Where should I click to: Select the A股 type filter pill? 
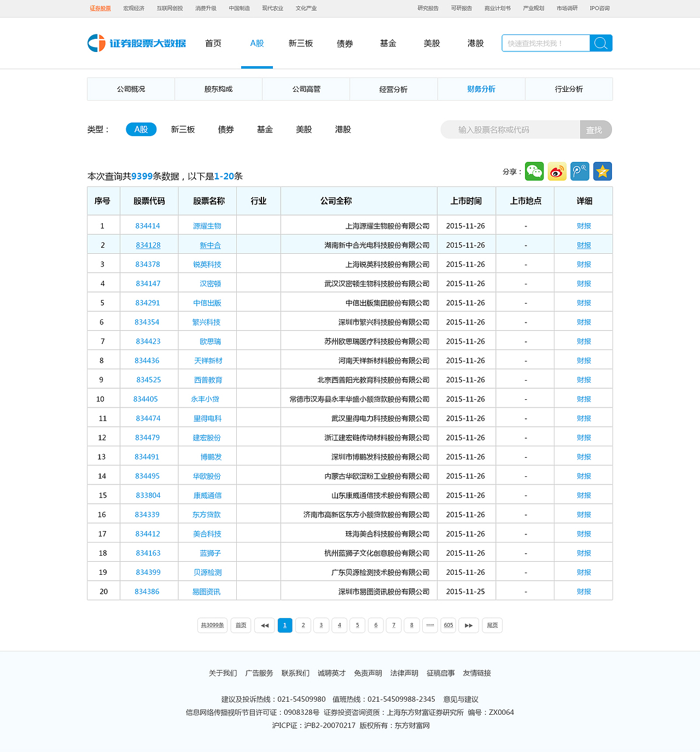click(x=141, y=130)
